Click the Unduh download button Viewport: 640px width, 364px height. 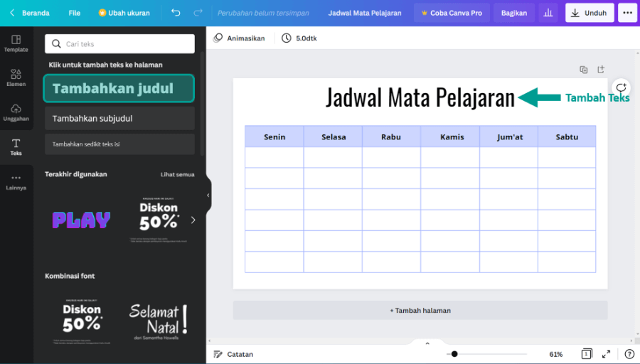click(590, 13)
